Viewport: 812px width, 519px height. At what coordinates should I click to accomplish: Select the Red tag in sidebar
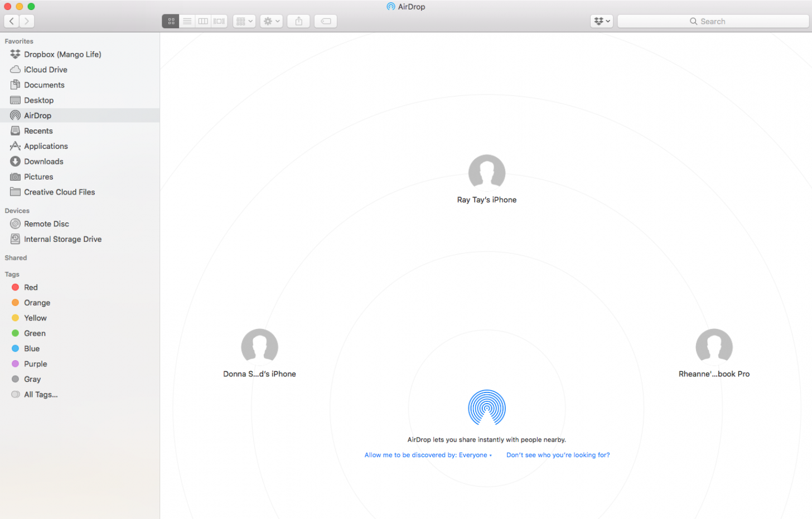pyautogui.click(x=31, y=288)
